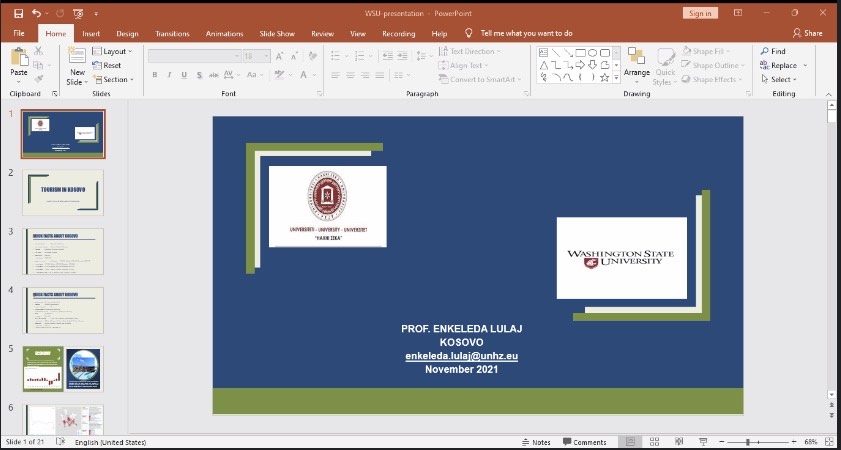Open the File tab
The height and width of the screenshot is (450, 841).
coord(19,33)
